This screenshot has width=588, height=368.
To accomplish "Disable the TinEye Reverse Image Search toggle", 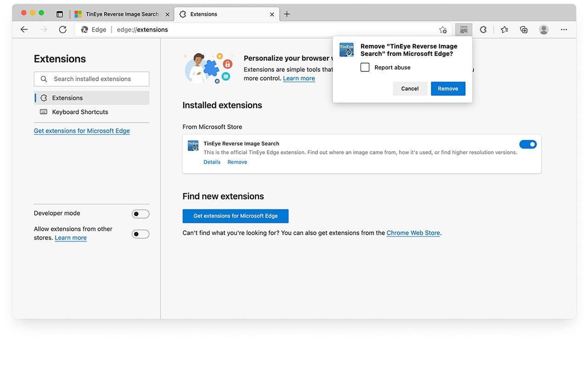I will [x=528, y=144].
